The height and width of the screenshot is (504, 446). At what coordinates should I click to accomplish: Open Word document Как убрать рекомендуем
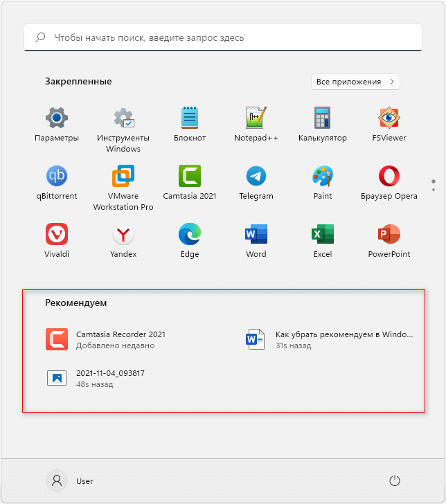[328, 339]
